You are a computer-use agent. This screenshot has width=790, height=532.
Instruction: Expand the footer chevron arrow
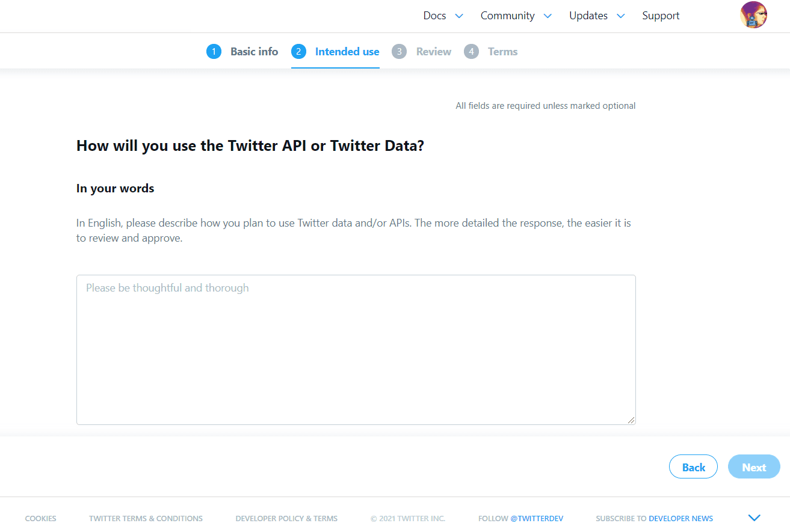[754, 518]
